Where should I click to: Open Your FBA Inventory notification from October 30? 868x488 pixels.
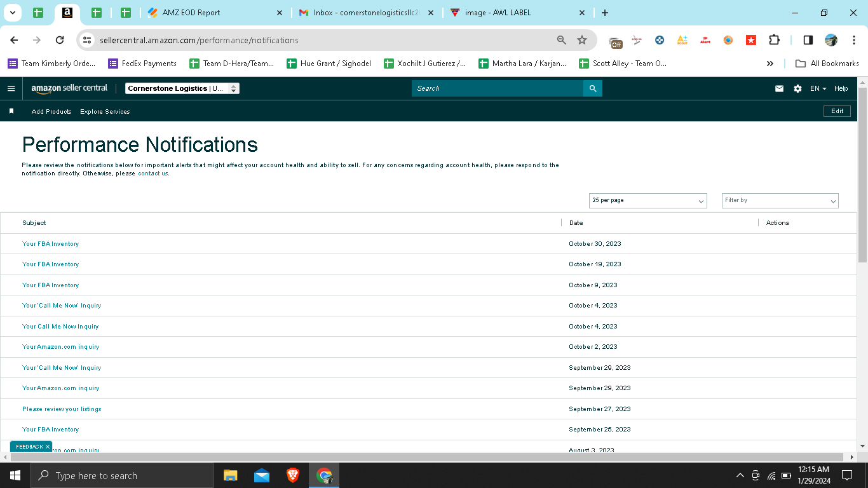tap(51, 244)
